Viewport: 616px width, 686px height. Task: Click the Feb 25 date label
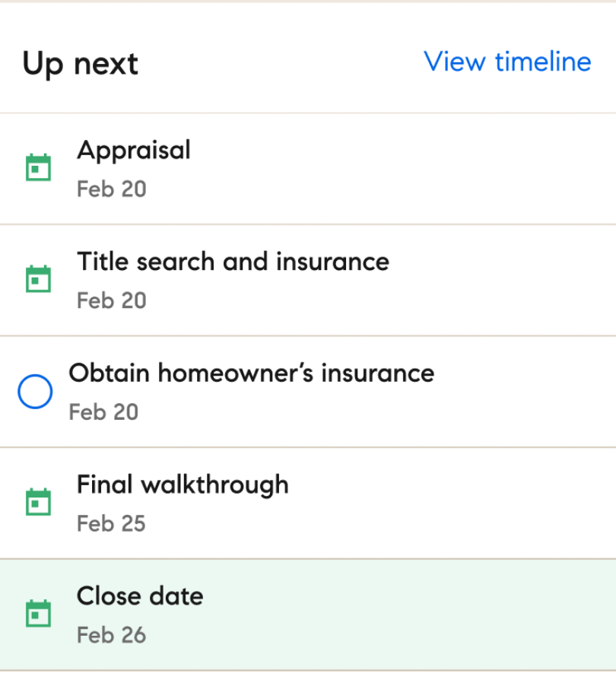tap(111, 524)
